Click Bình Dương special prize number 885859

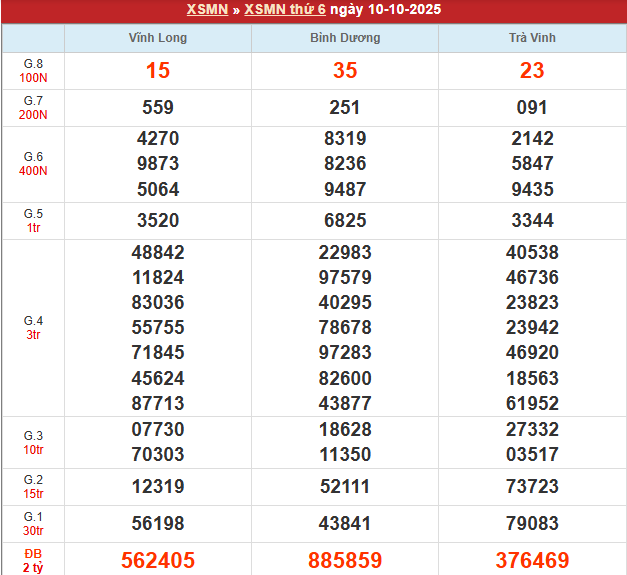pyautogui.click(x=345, y=561)
